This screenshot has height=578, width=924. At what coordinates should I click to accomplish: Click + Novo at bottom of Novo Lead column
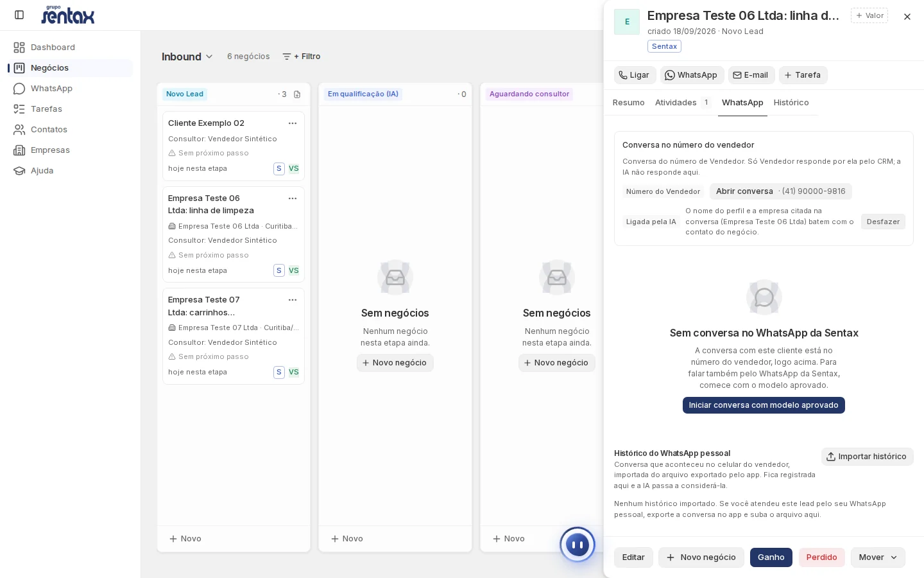point(185,539)
